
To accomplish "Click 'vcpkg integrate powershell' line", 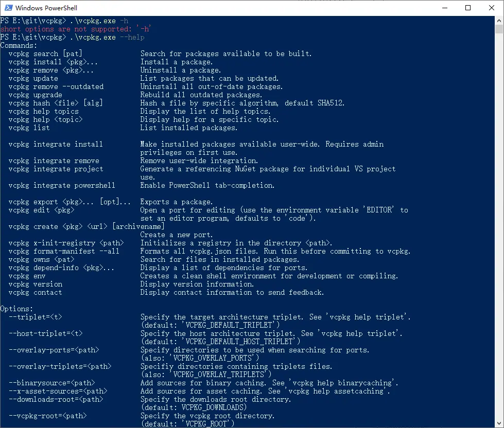I will tap(62, 186).
